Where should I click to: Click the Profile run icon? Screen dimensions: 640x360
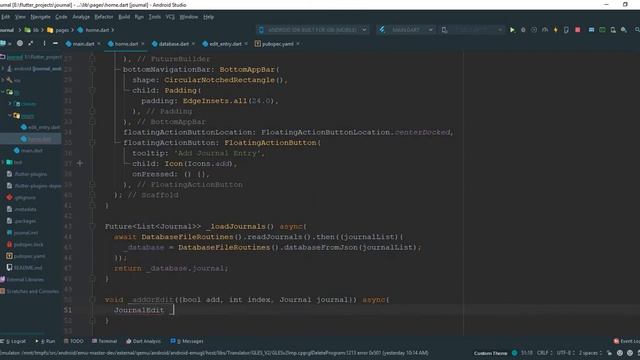(545, 30)
